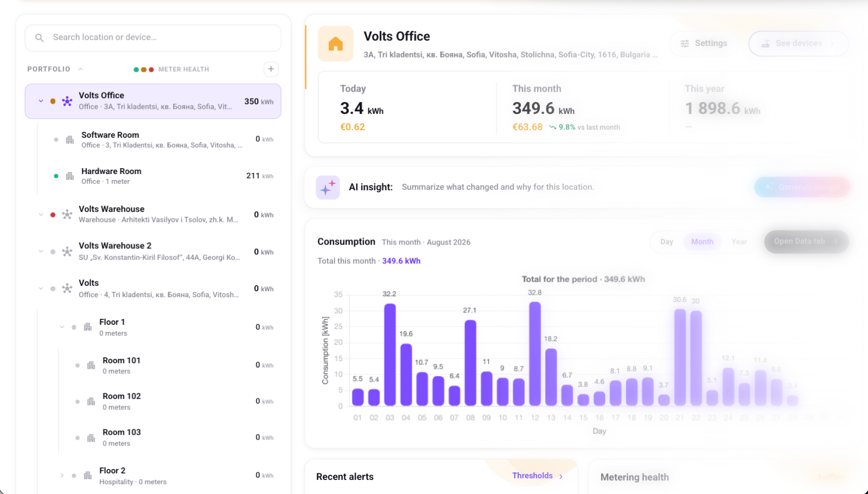Click the Volts Office address line in the header
The image size is (868, 494).
pyautogui.click(x=510, y=55)
